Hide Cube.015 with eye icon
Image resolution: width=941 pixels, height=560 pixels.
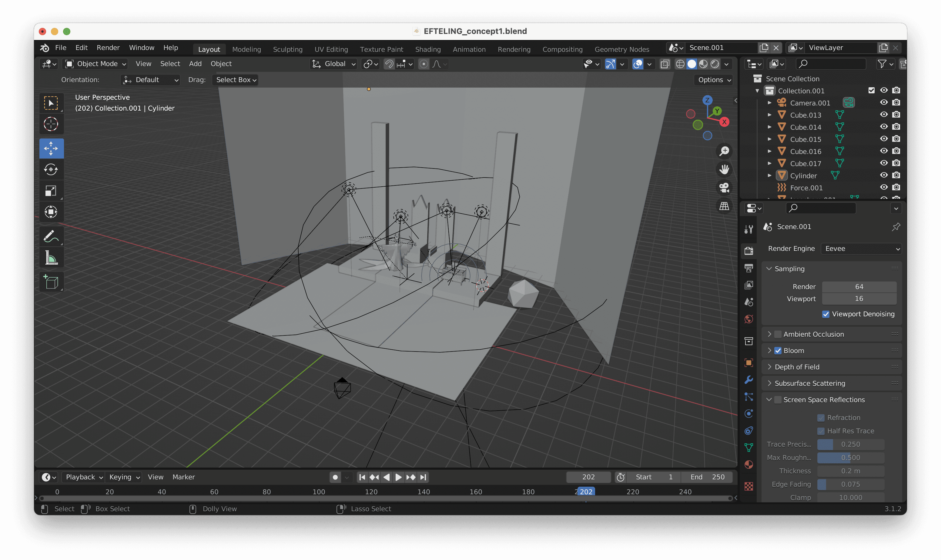pyautogui.click(x=884, y=139)
